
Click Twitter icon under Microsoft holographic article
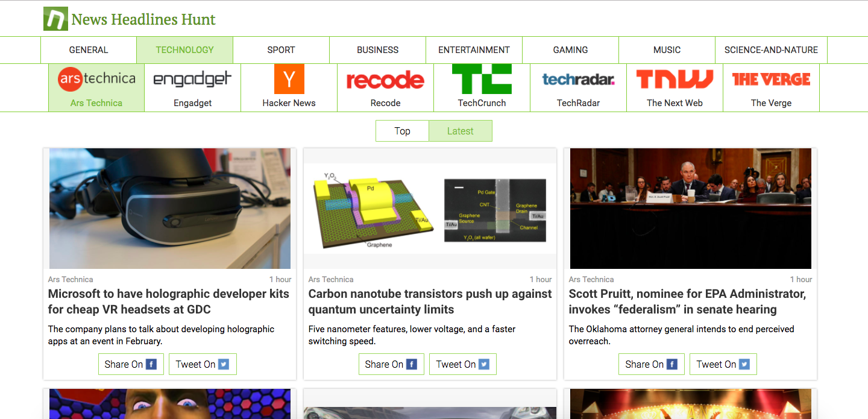coord(224,364)
